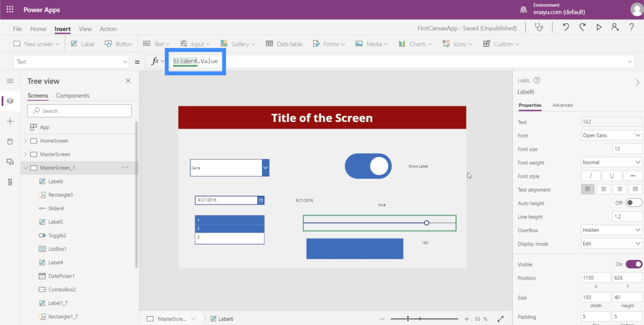
Task: Switch to Components tab
Action: (x=72, y=96)
